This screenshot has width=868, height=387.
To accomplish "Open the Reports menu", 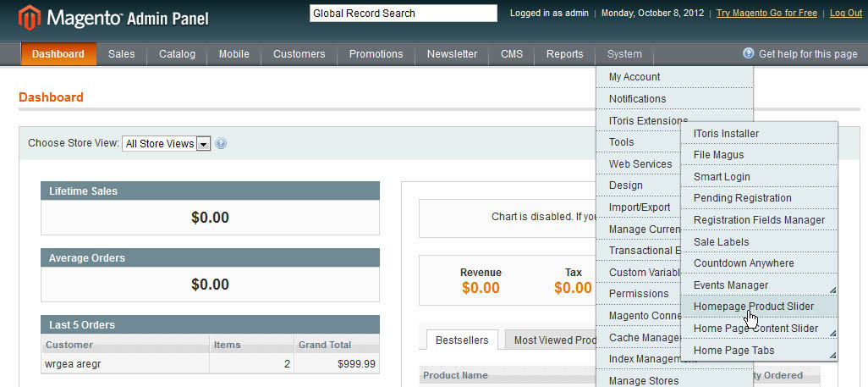I will [x=564, y=54].
